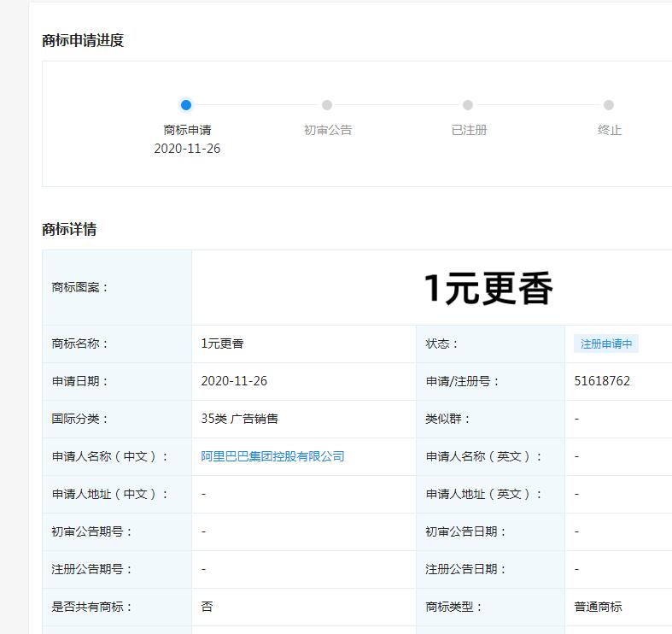Select the 商标申请进度 section heading

(x=83, y=40)
